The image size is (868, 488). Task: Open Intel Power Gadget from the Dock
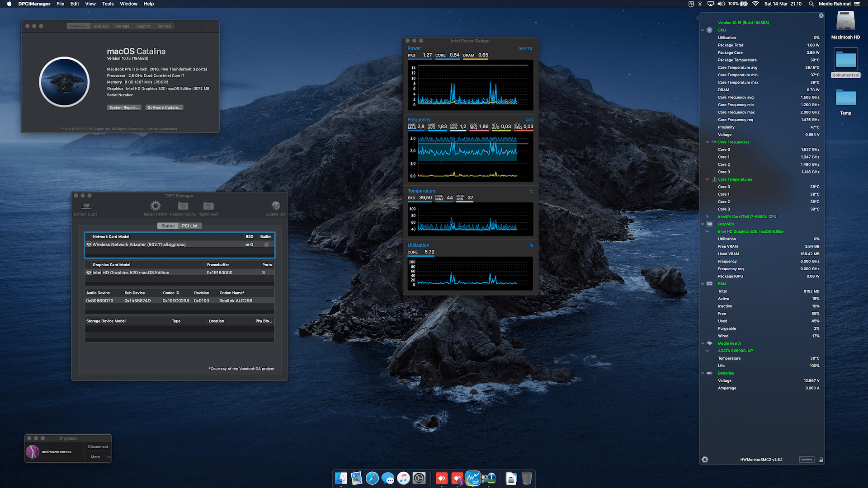coord(473,478)
